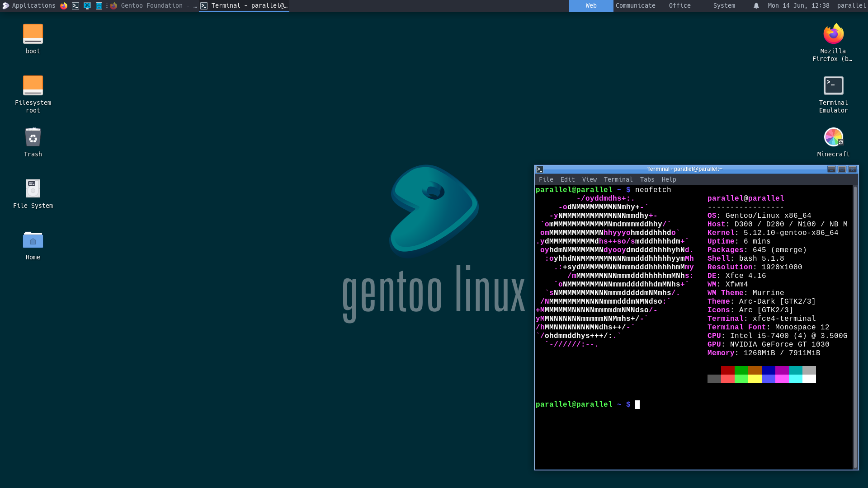Open the Help menu in the terminal

coord(669,180)
